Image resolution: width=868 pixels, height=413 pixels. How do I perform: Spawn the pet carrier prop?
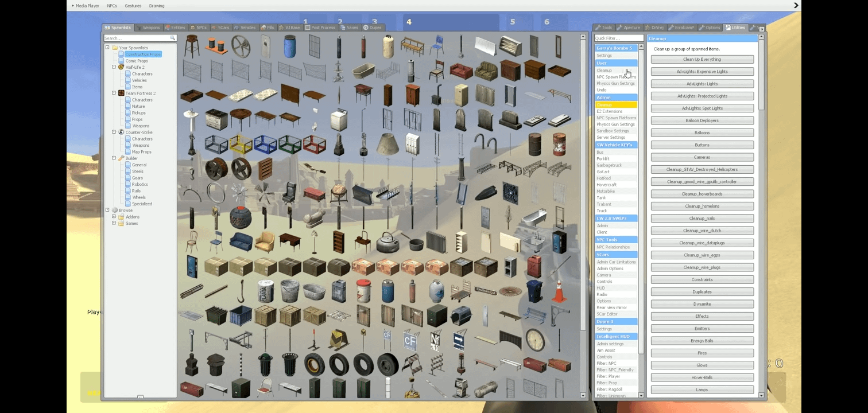pos(461,315)
